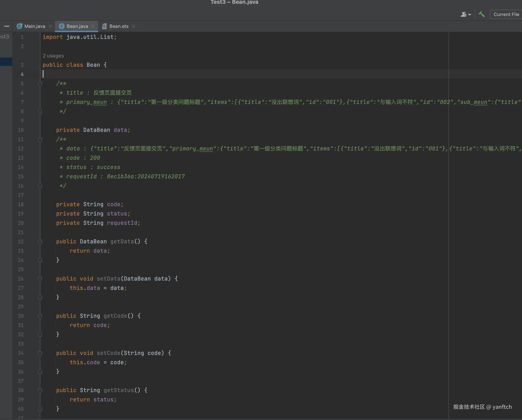Close the Bean.ets tab
This screenshot has height=420, width=522.
[133, 26]
